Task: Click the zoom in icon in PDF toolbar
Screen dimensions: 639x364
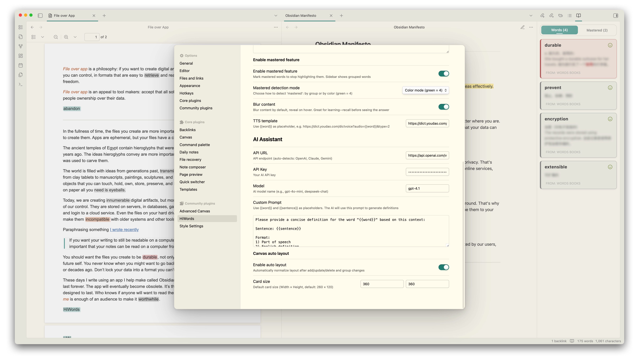Action: coord(66,37)
